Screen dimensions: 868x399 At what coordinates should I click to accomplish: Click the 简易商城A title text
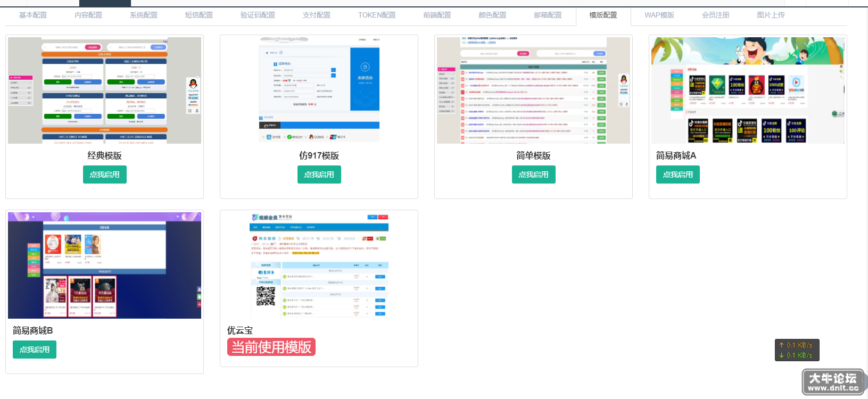pyautogui.click(x=676, y=156)
